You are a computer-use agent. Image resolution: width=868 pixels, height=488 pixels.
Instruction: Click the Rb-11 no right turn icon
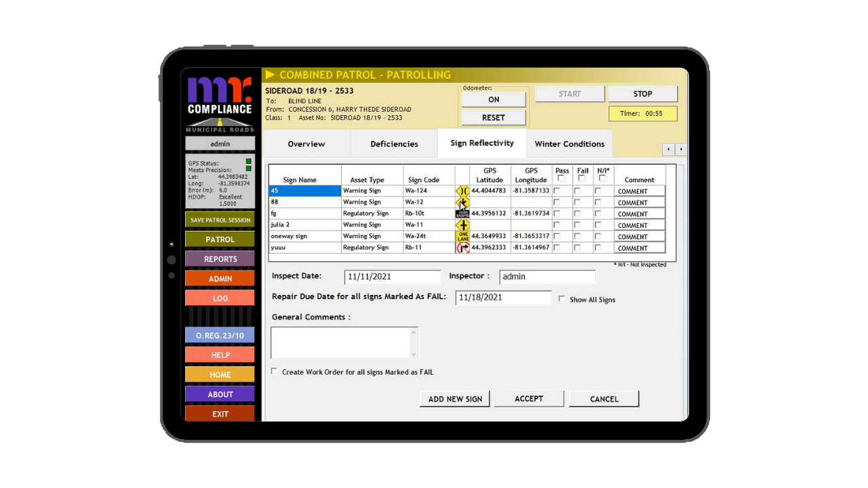point(462,248)
